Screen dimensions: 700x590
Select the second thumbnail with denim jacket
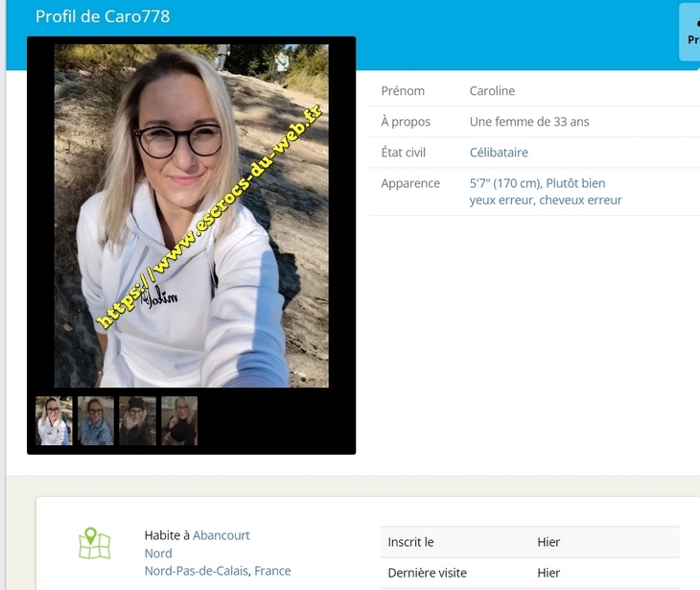(x=96, y=420)
